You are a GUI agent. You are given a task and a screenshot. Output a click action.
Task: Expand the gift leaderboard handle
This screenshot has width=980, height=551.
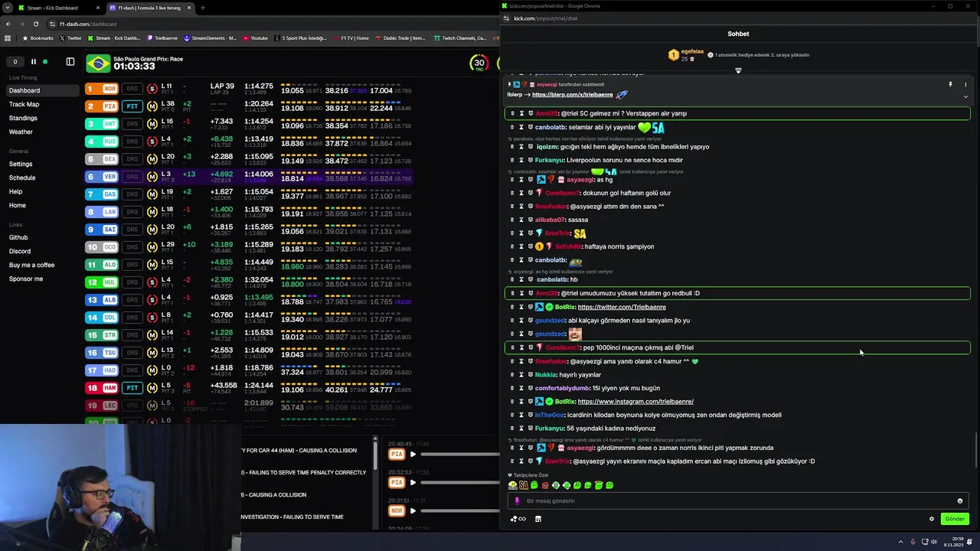tap(738, 70)
